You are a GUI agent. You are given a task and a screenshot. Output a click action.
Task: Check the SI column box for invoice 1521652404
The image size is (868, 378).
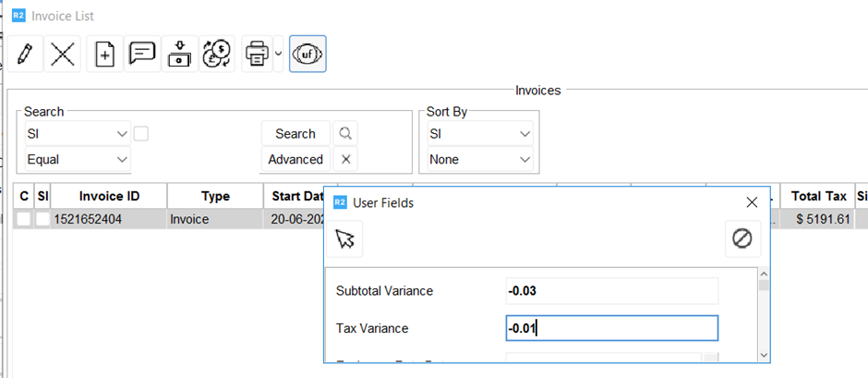click(x=42, y=219)
